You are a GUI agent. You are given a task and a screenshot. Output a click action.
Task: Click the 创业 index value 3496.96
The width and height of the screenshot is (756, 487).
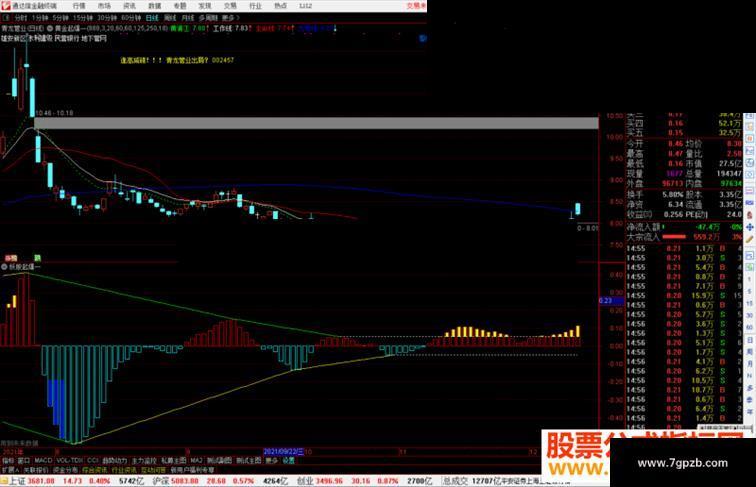[330, 481]
